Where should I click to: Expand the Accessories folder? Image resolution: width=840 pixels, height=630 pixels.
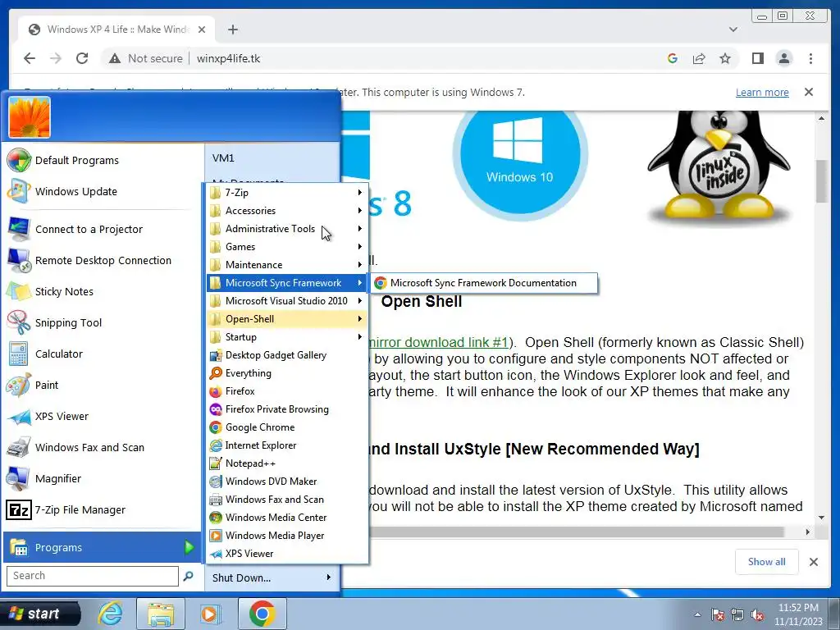click(x=286, y=211)
